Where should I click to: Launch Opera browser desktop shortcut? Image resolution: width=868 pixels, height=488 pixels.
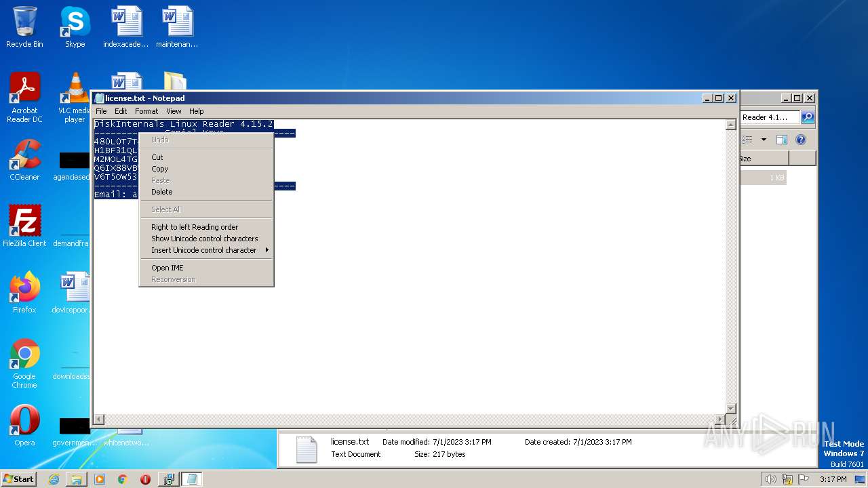click(x=24, y=425)
